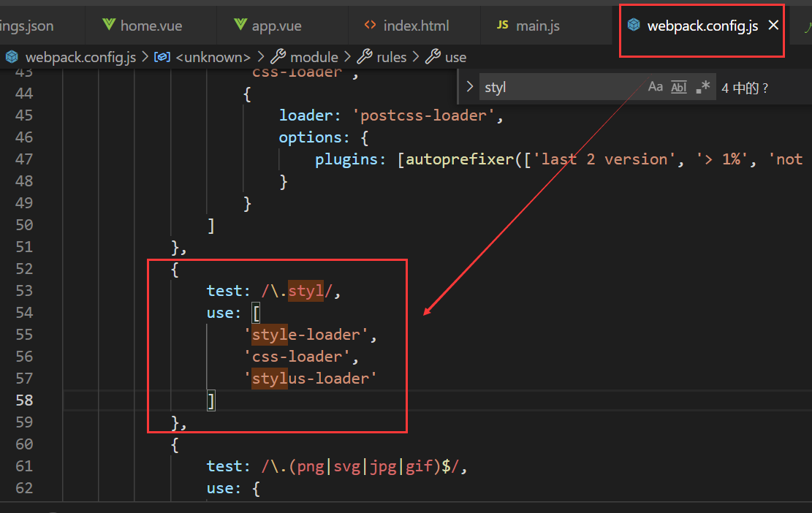Click autoprefixer call on line 47

(x=459, y=159)
